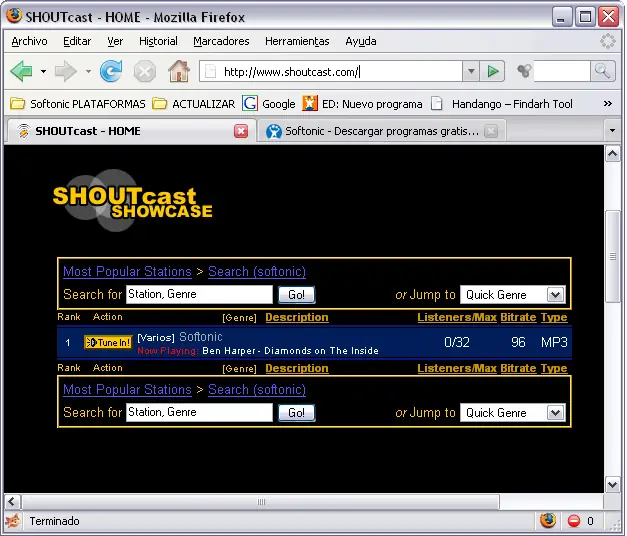Open the Marcadores menu
627x536 pixels.
tap(221, 41)
